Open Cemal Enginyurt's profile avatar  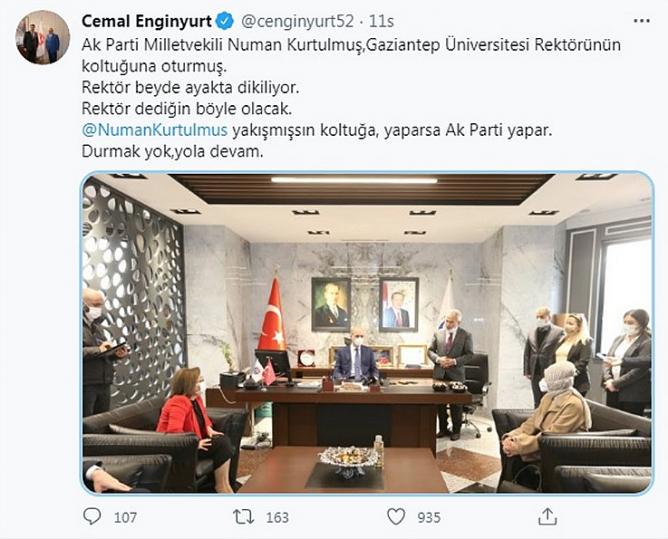click(x=43, y=37)
